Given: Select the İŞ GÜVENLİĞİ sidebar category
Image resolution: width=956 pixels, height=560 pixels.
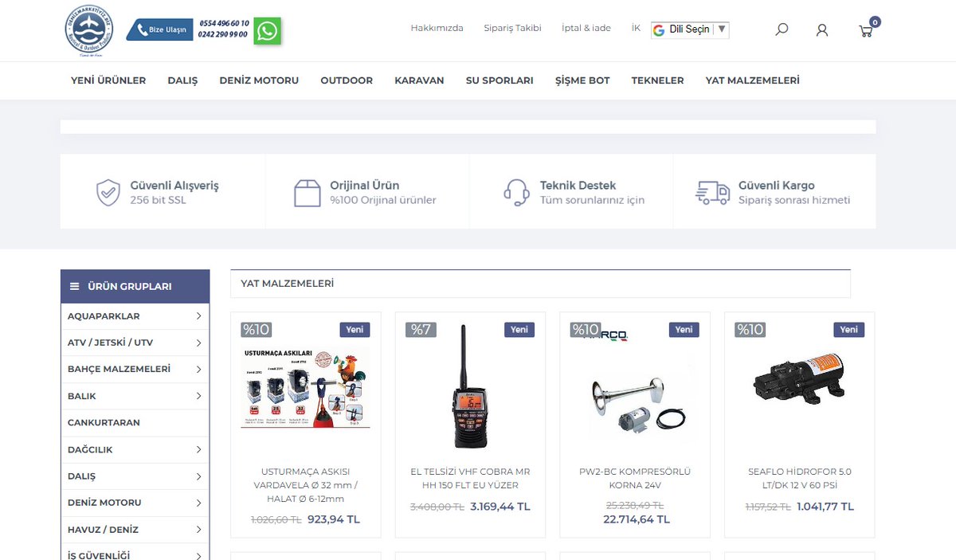Looking at the screenshot, I should 99,555.
